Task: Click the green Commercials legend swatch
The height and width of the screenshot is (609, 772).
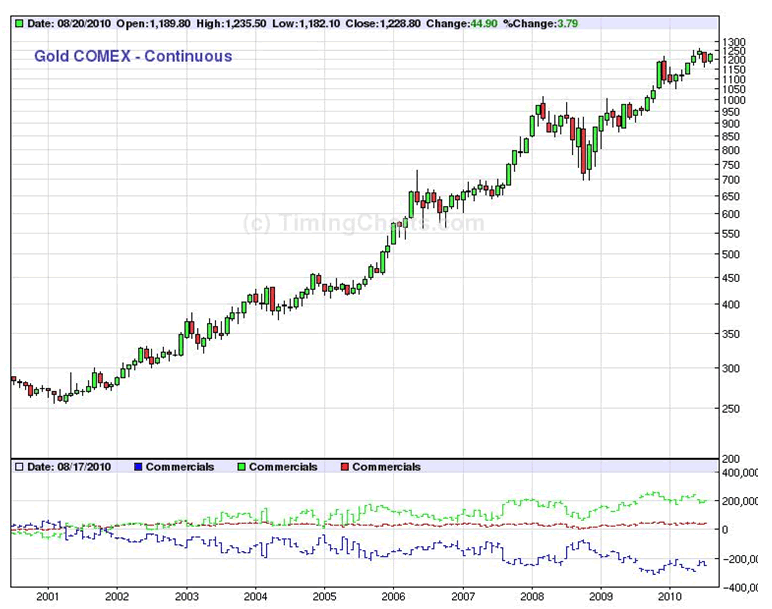Action: (x=241, y=467)
